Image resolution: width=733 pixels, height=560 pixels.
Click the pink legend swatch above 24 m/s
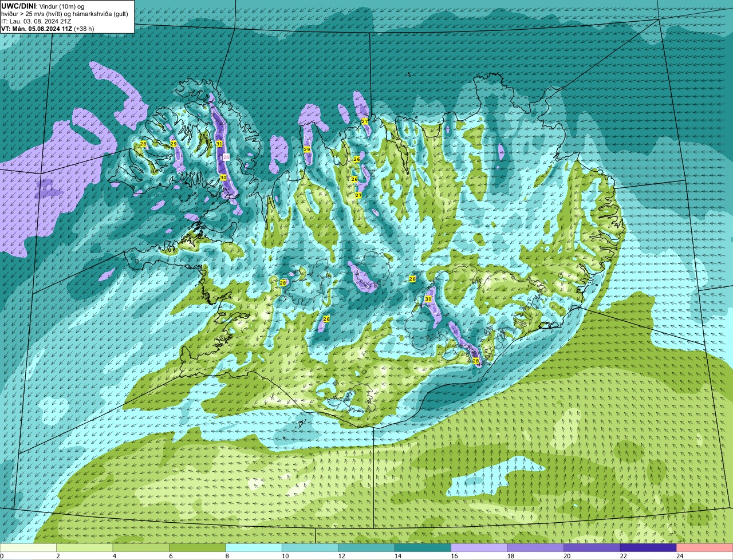705,548
